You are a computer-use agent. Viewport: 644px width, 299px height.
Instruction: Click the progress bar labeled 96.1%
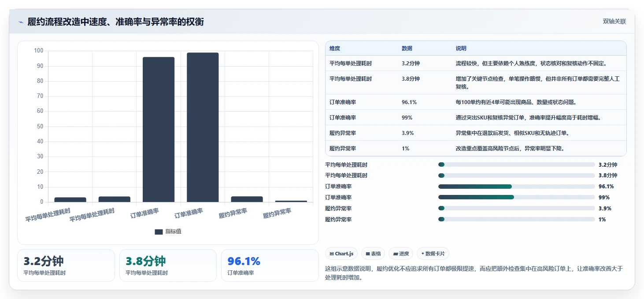point(516,187)
